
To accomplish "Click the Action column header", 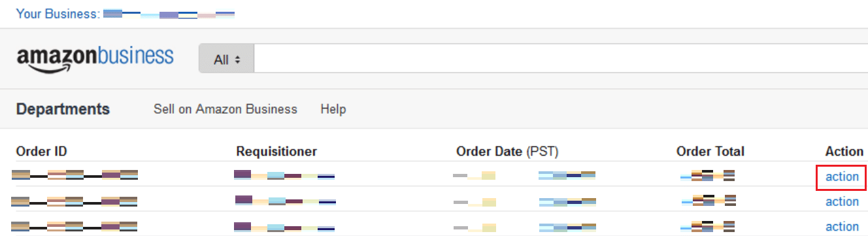I will click(844, 152).
